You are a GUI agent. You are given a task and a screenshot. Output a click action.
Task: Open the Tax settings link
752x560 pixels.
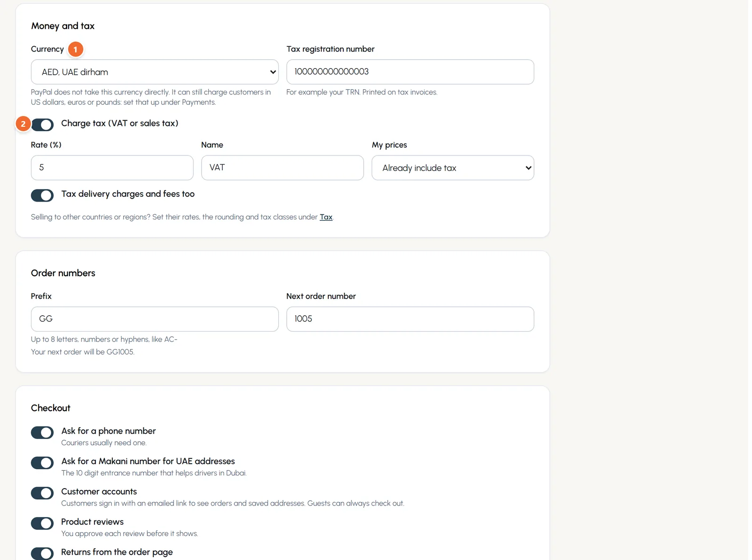(x=326, y=217)
